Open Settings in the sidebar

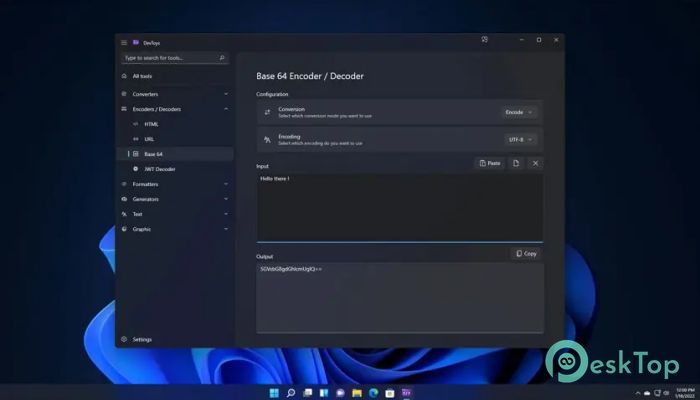(x=175, y=340)
